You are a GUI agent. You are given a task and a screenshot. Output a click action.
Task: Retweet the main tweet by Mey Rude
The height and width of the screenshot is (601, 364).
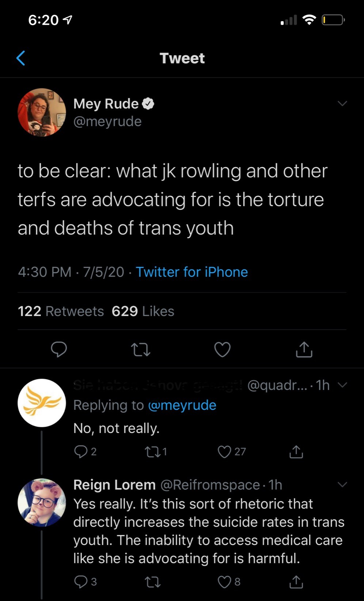(x=140, y=349)
